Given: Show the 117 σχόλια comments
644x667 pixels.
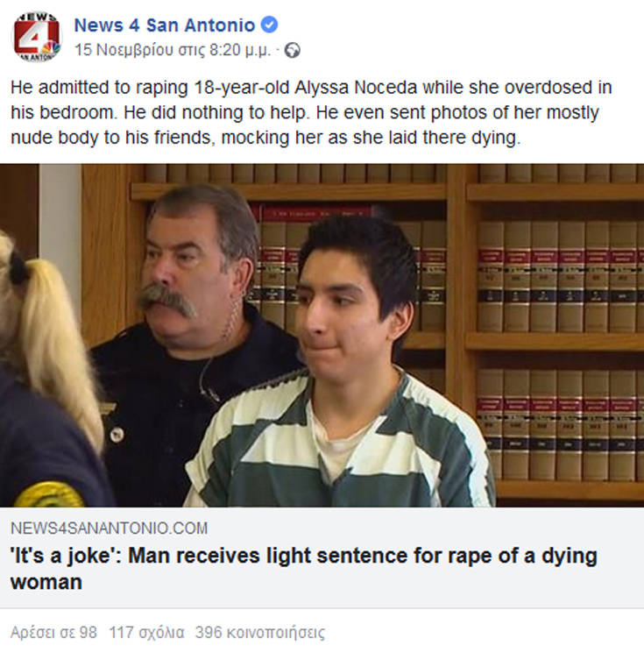Looking at the screenshot, I should (146, 633).
